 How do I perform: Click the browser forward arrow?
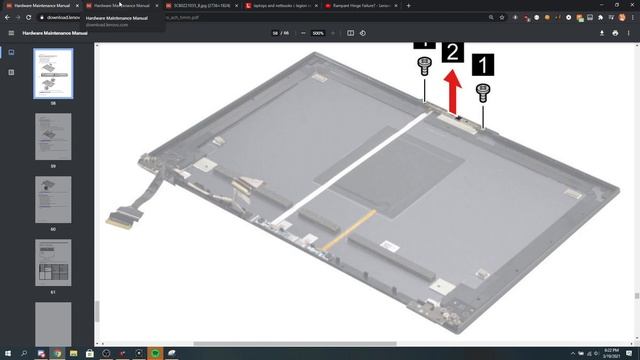coord(18,18)
